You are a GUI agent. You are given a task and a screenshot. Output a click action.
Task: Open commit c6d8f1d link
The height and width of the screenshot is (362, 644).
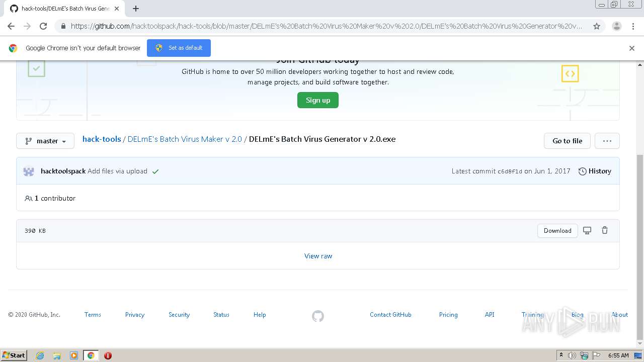510,171
